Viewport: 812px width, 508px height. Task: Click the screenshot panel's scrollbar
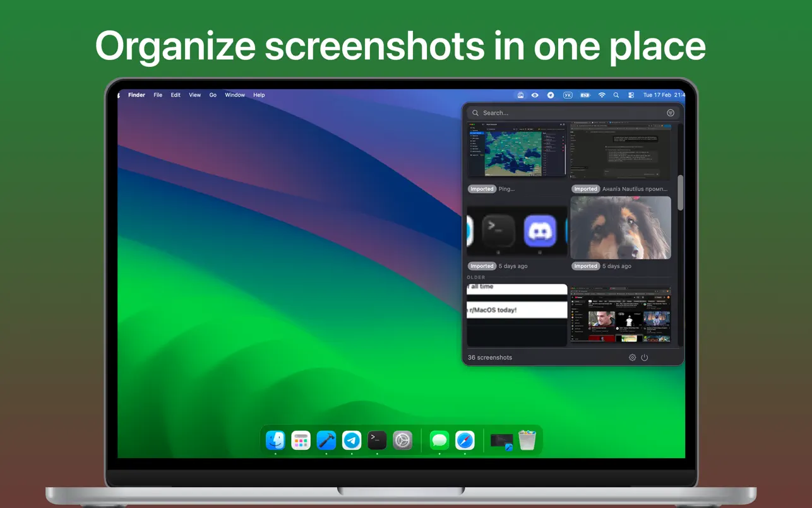680,193
